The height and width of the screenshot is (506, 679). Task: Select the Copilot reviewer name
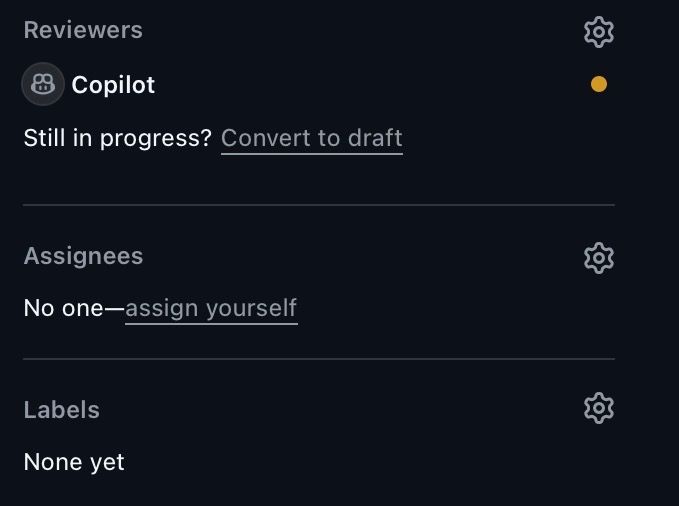pos(113,85)
